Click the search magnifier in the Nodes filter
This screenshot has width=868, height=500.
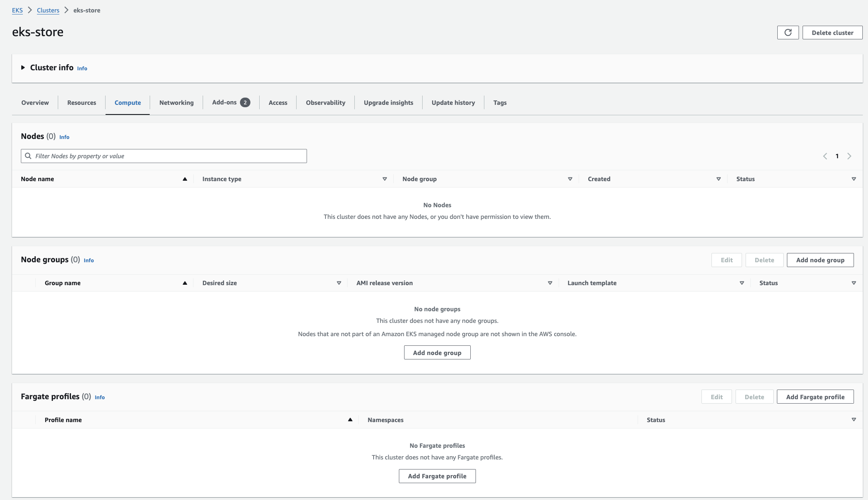click(28, 156)
